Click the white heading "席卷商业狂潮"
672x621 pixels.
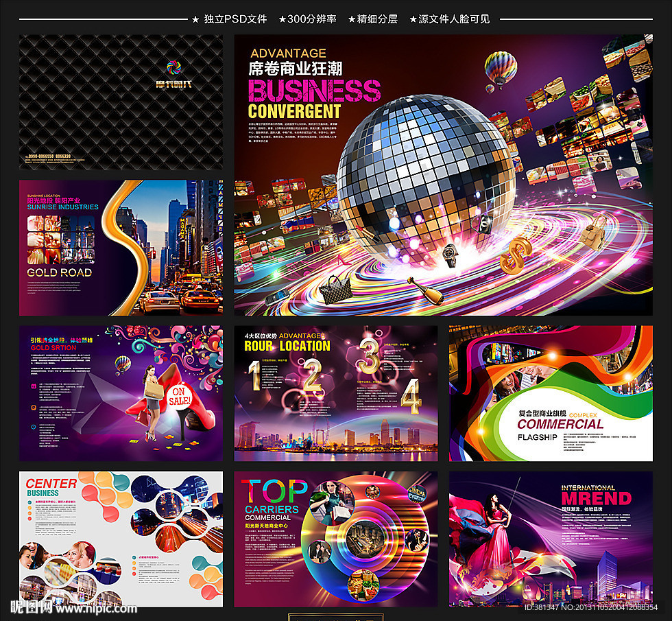click(296, 69)
